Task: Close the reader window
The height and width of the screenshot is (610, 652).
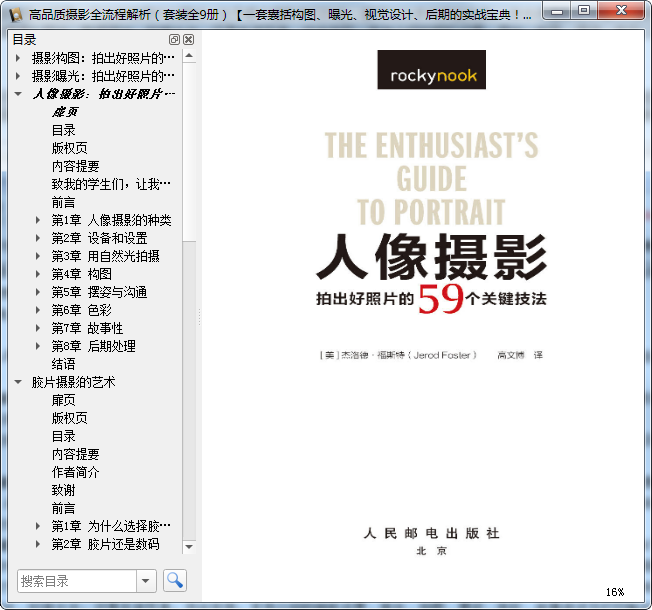Action: coord(621,11)
